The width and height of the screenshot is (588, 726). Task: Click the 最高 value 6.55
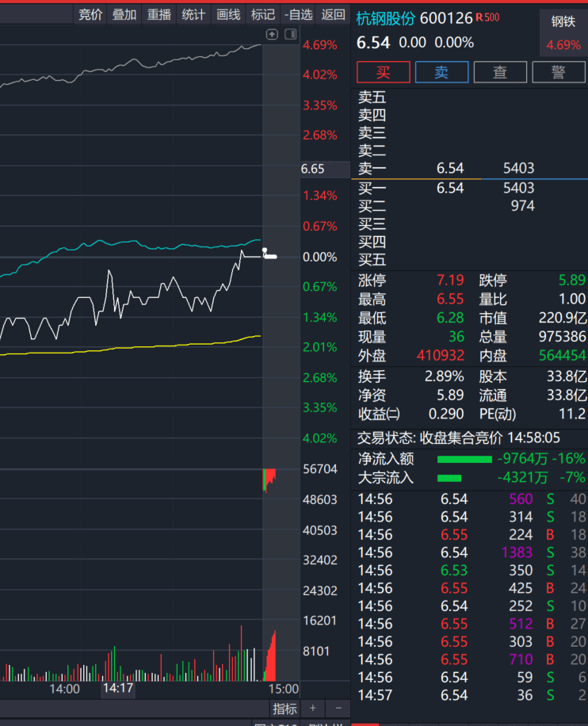tap(450, 299)
